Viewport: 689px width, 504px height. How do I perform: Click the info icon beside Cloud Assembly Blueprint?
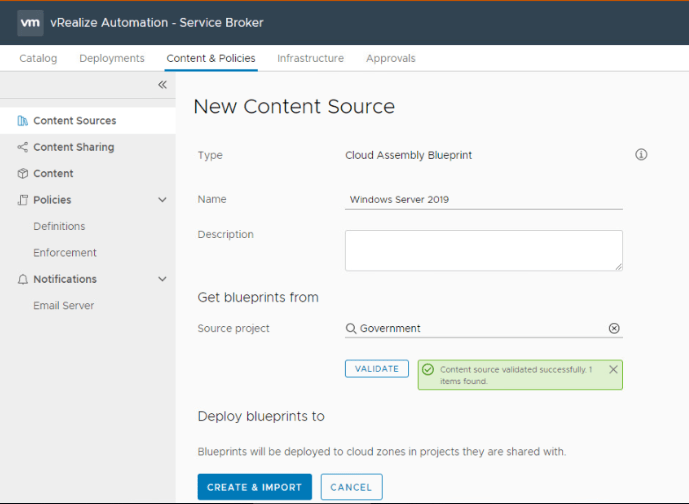coord(641,155)
